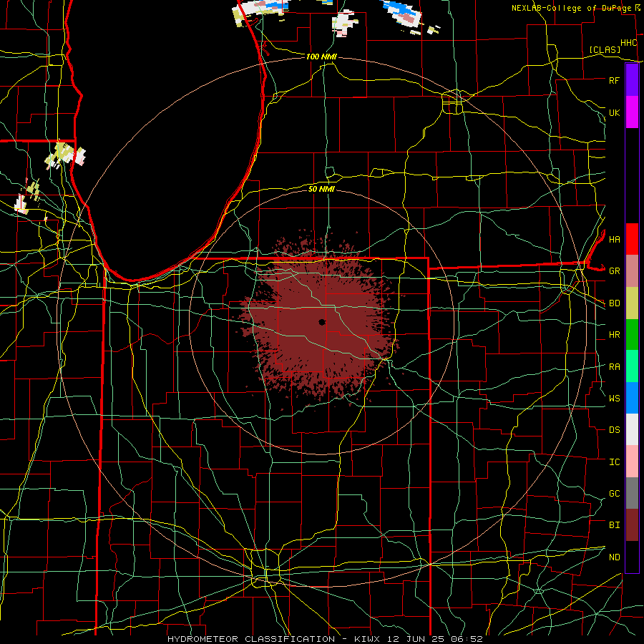The height and width of the screenshot is (644, 644).
Task: Click the pink GR legend color swatch
Action: click(632, 271)
